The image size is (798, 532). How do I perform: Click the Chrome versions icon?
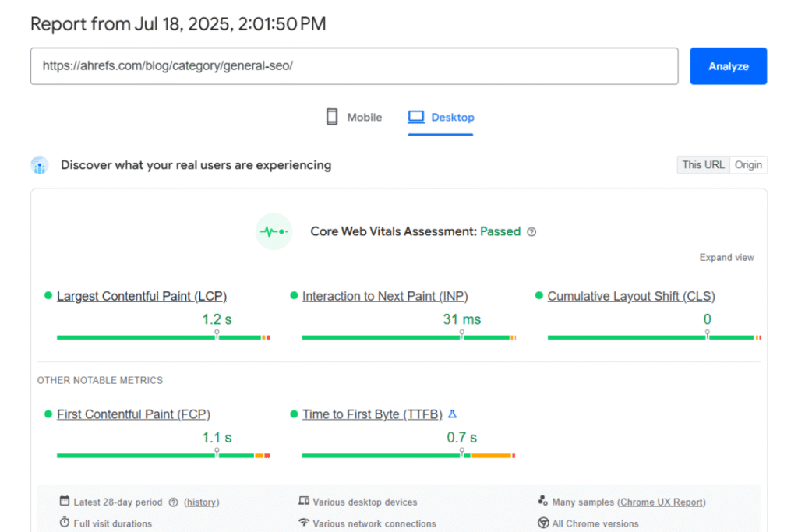tap(543, 523)
